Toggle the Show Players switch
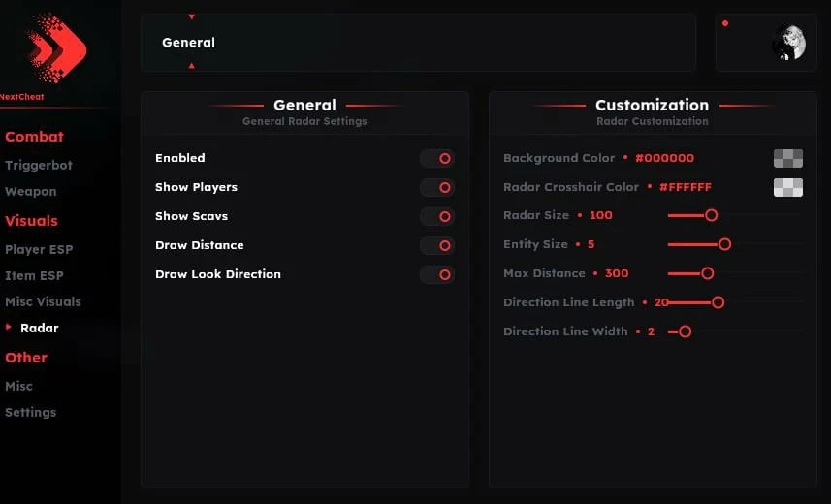831x504 pixels. (437, 187)
